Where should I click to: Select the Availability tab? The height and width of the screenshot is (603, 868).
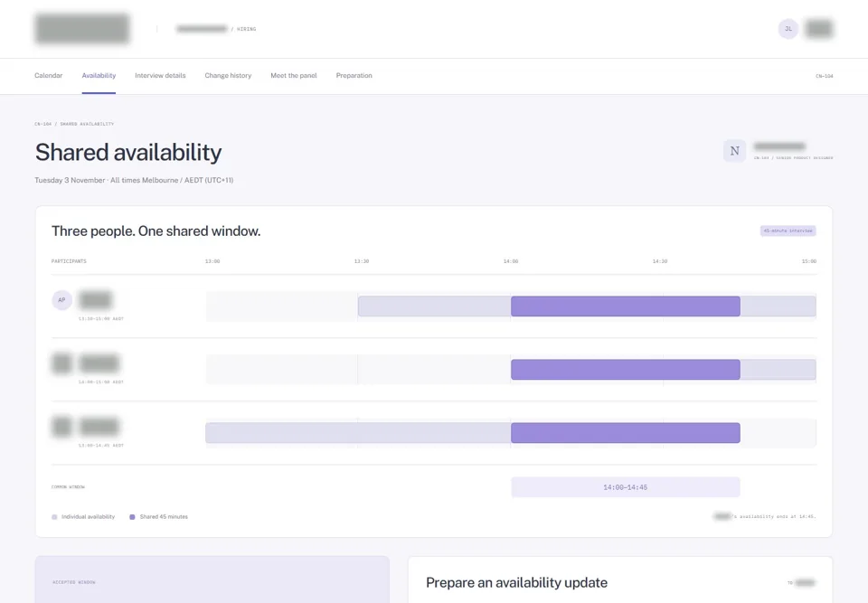coord(99,75)
